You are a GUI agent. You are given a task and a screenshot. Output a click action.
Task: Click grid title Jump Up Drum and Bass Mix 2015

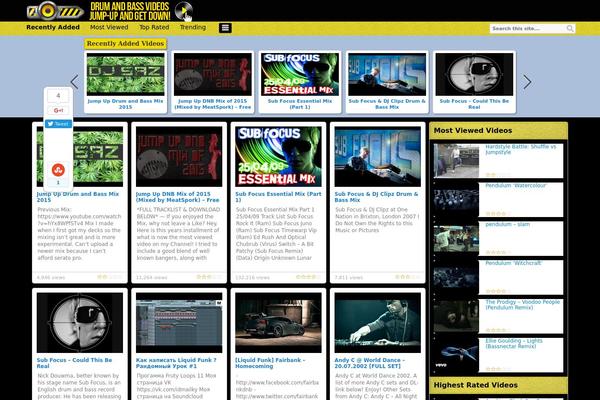click(x=78, y=197)
